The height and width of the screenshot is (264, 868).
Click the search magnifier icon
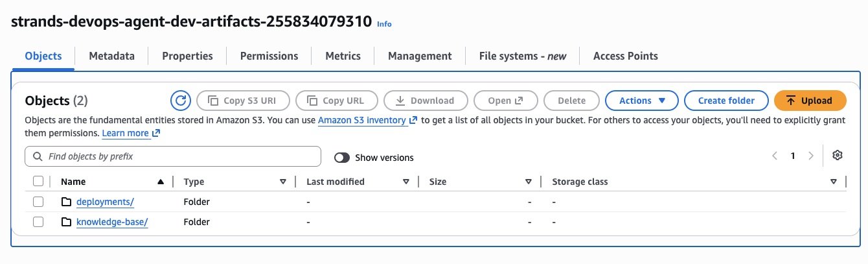point(38,156)
